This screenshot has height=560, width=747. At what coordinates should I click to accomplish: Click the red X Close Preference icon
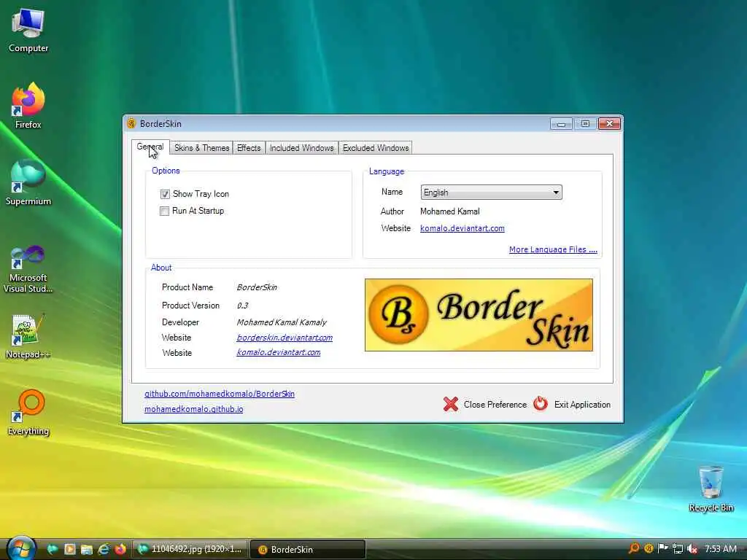click(451, 404)
